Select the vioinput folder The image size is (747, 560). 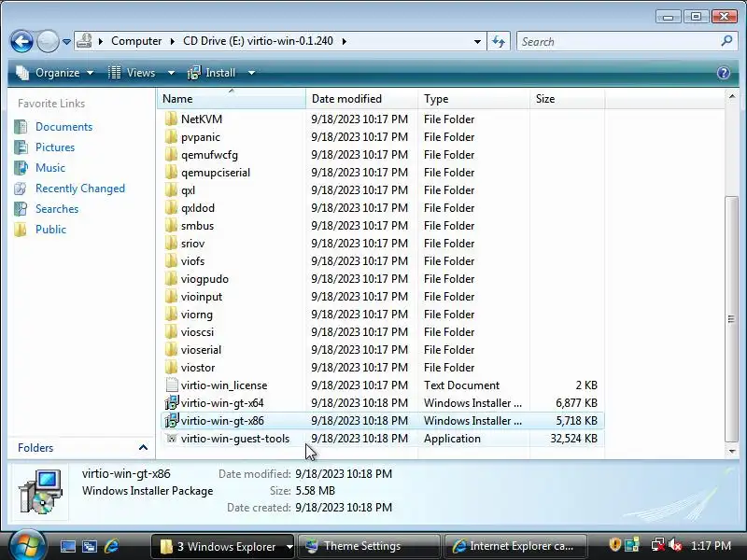(x=201, y=296)
